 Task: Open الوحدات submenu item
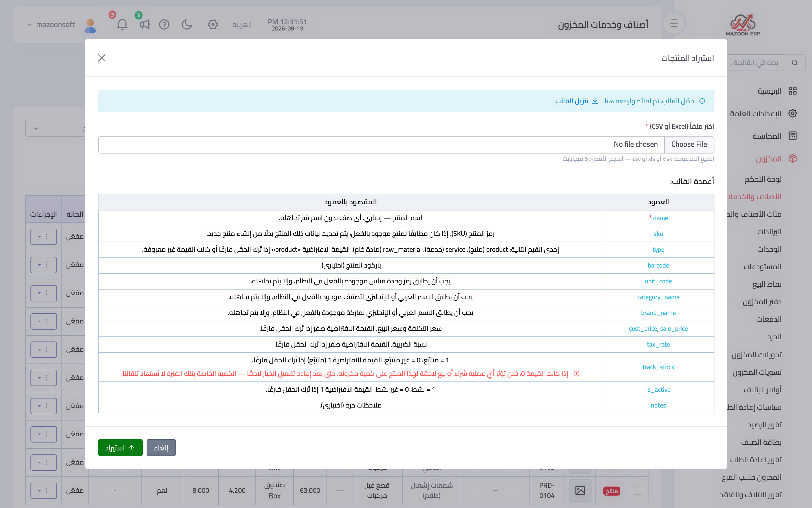point(769,249)
